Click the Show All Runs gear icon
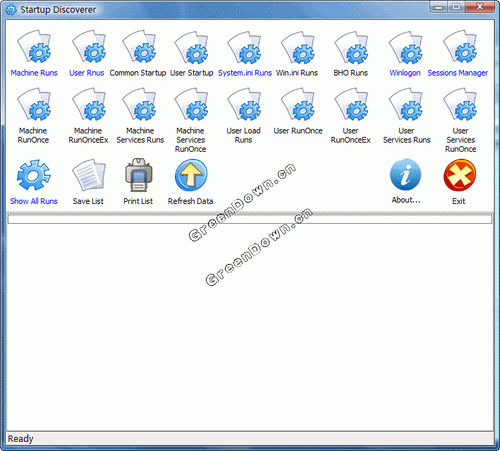This screenshot has height=451, width=500. coord(34,175)
